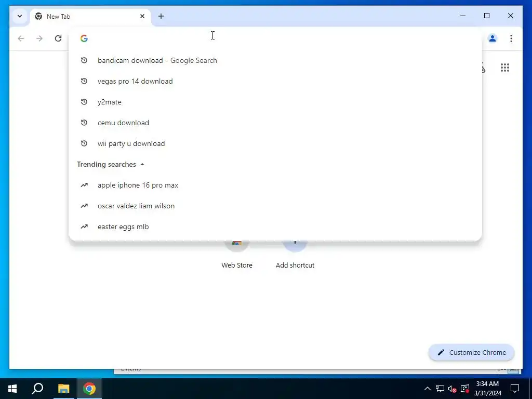532x399 pixels.
Task: Open the Chrome profile avatar menu
Action: tap(493, 38)
